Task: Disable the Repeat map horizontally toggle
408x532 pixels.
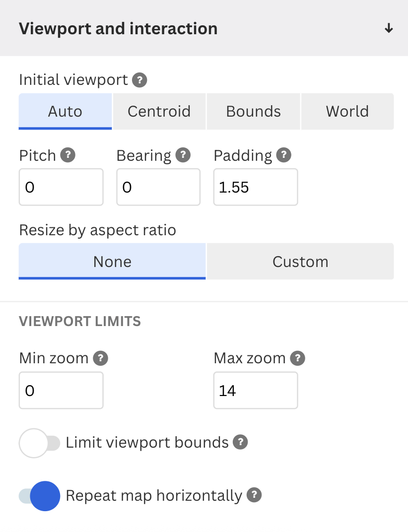Action: tap(40, 496)
